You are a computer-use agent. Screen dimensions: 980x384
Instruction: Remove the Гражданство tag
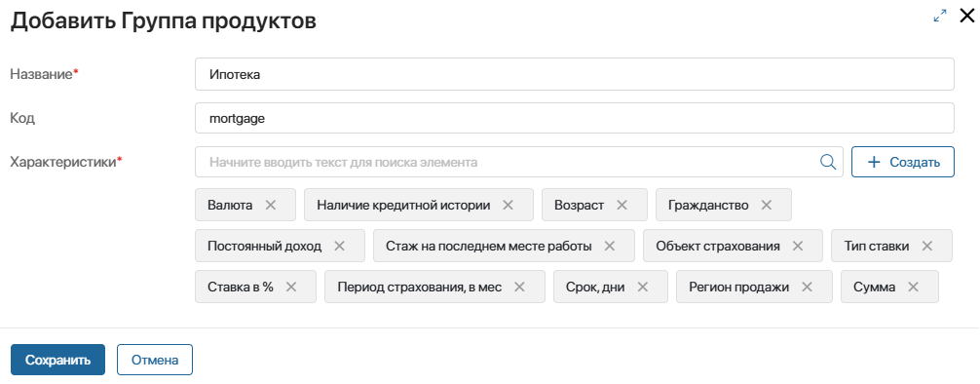[767, 205]
